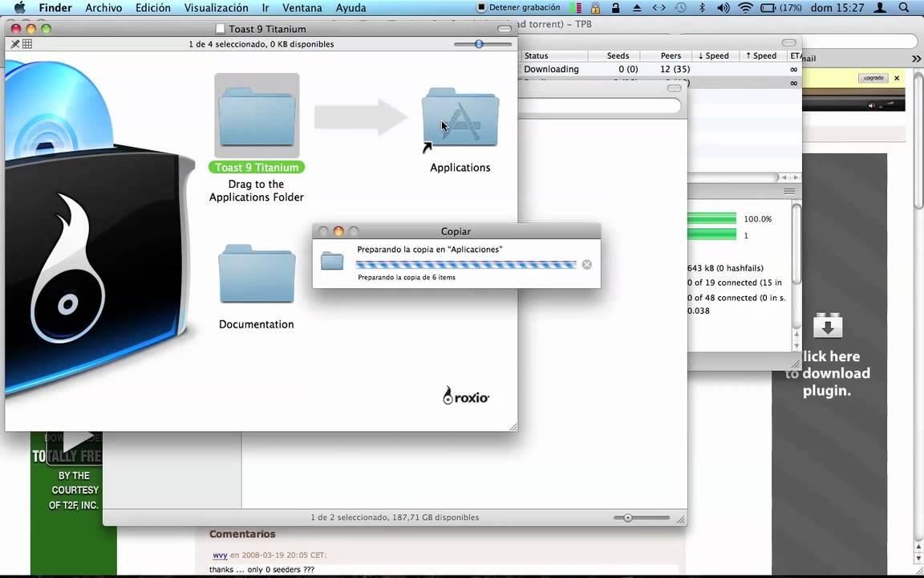Select the Toast 9 Titanium folder icon
The height and width of the screenshot is (578, 924).
coord(257,116)
